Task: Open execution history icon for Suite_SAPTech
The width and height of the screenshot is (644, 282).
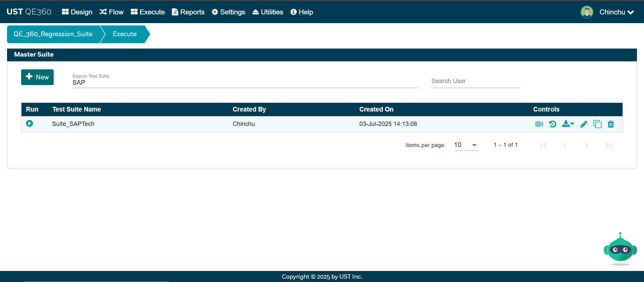Action: tap(553, 124)
